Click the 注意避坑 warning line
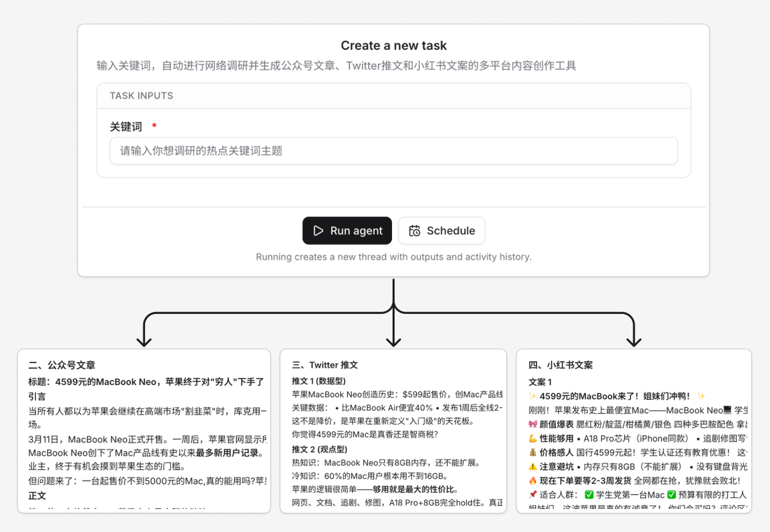770x532 pixels. 638,467
